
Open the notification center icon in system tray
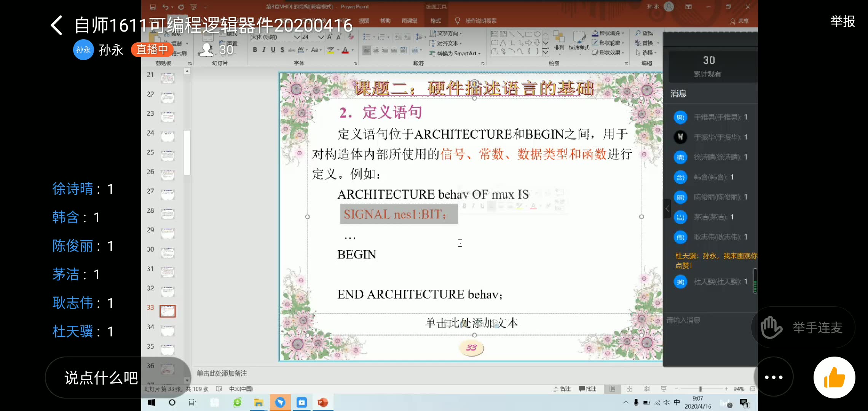pos(744,403)
